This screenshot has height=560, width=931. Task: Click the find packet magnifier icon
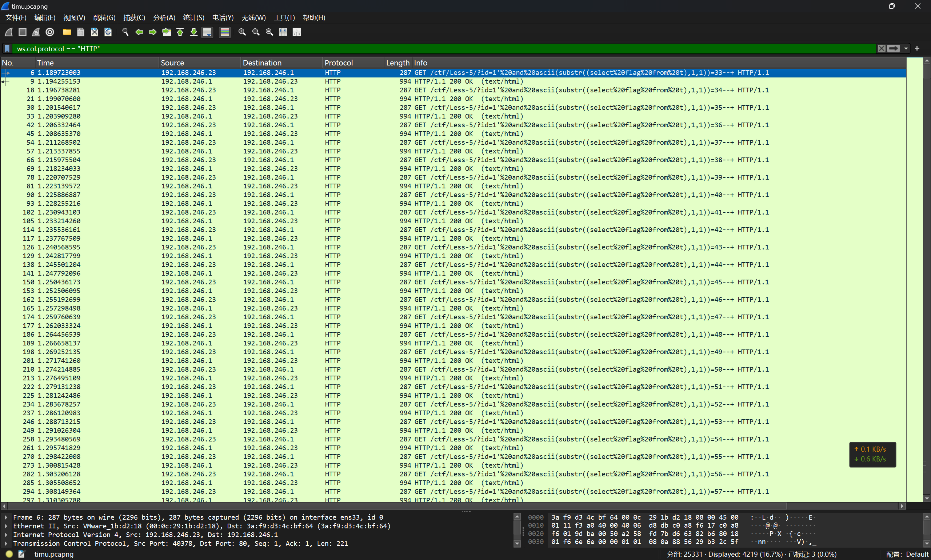125,32
